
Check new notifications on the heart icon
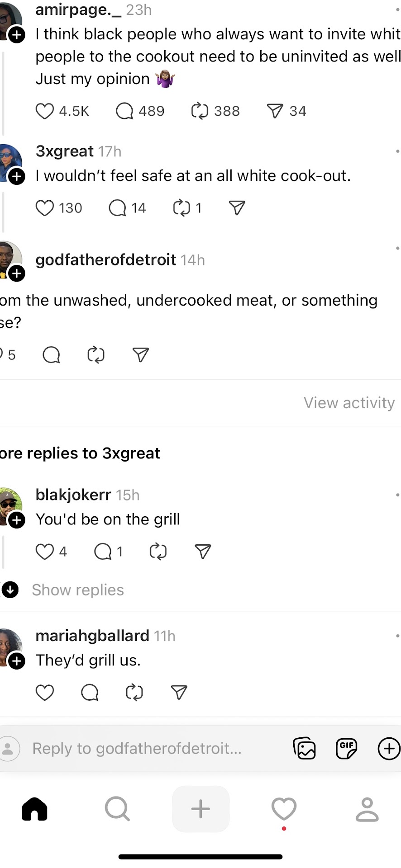284,809
